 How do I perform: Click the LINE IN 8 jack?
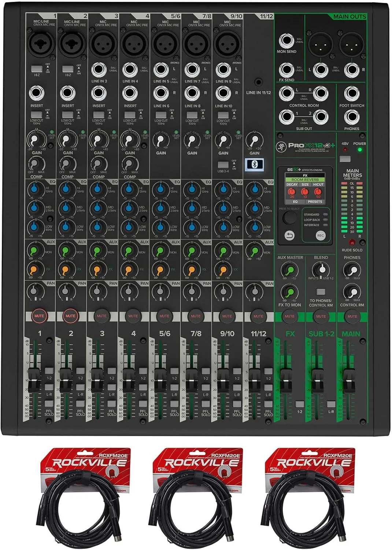click(193, 93)
